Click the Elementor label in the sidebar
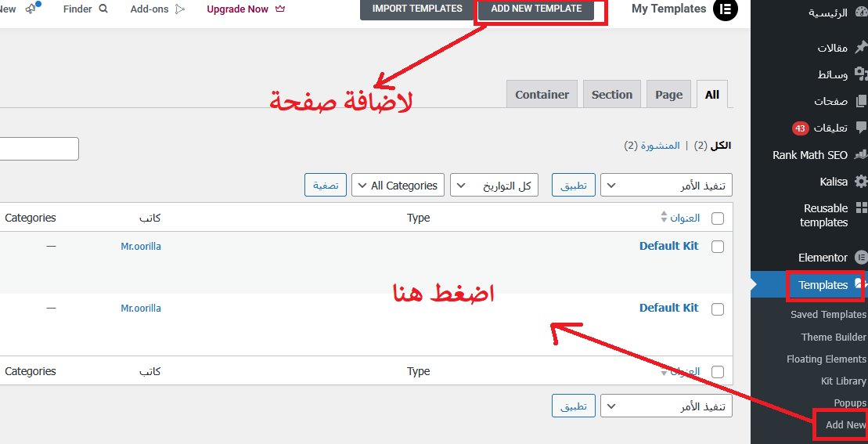868x444 pixels. 823,258
